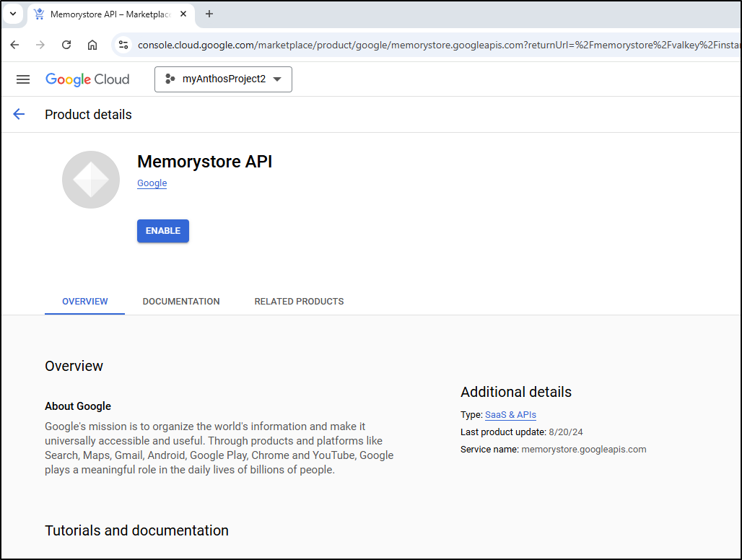Click the Tutorials and documentation heading
The width and height of the screenshot is (742, 560).
pos(136,530)
